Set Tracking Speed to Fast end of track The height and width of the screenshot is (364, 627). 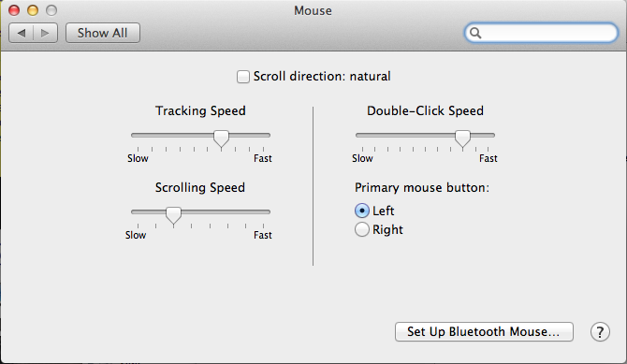[263, 135]
